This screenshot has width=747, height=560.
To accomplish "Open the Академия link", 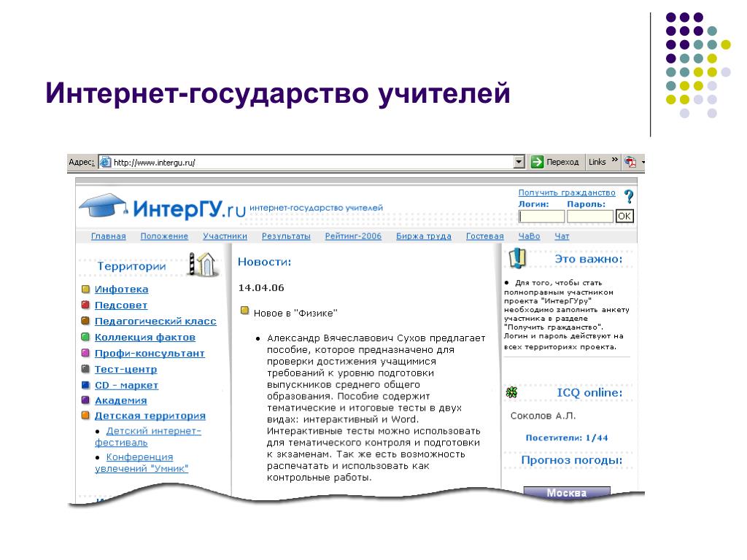I will click(121, 400).
